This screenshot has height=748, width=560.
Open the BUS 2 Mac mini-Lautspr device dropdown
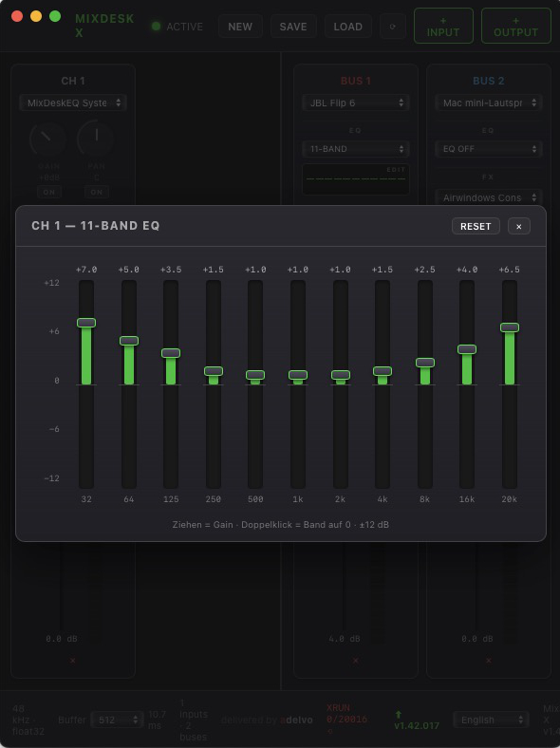[x=489, y=103]
